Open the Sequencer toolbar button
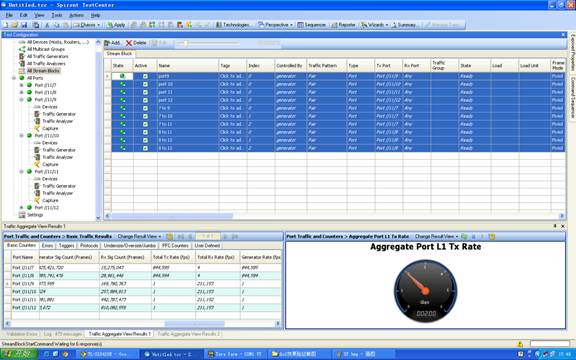 (312, 25)
